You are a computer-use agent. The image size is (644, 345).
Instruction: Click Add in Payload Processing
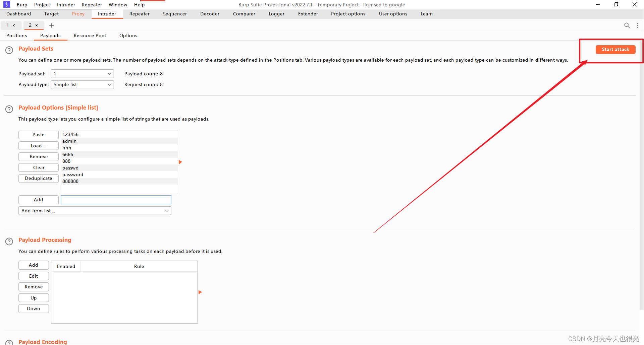click(x=34, y=265)
